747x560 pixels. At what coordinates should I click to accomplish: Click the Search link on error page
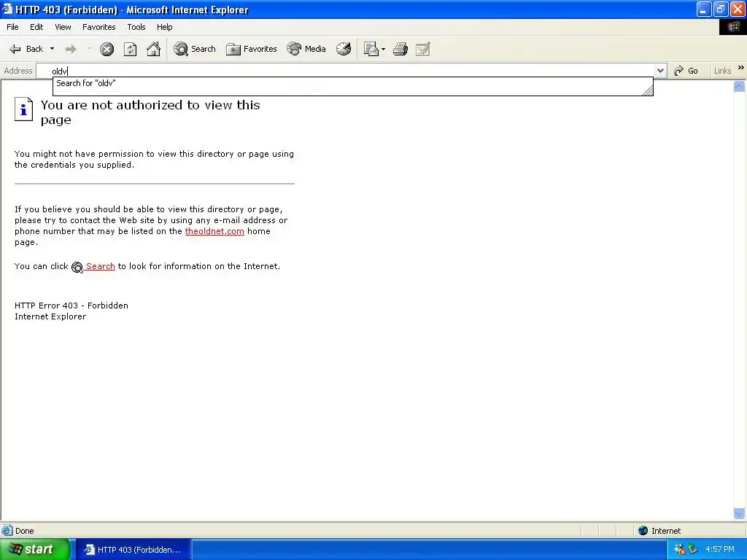click(100, 266)
